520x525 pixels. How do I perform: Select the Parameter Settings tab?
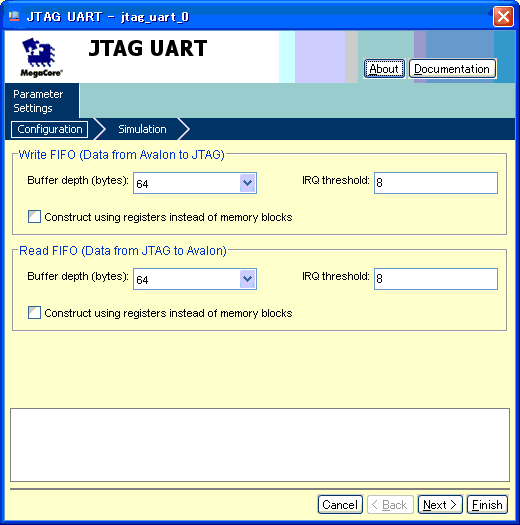point(38,101)
